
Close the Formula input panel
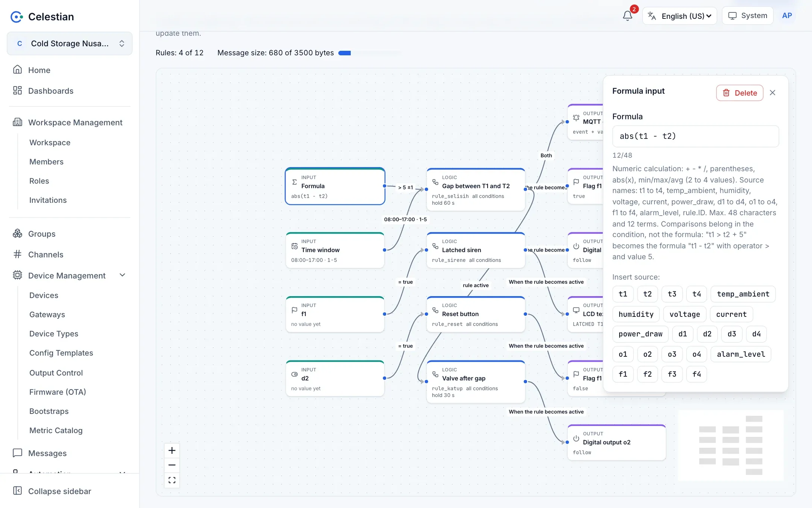[x=773, y=93]
